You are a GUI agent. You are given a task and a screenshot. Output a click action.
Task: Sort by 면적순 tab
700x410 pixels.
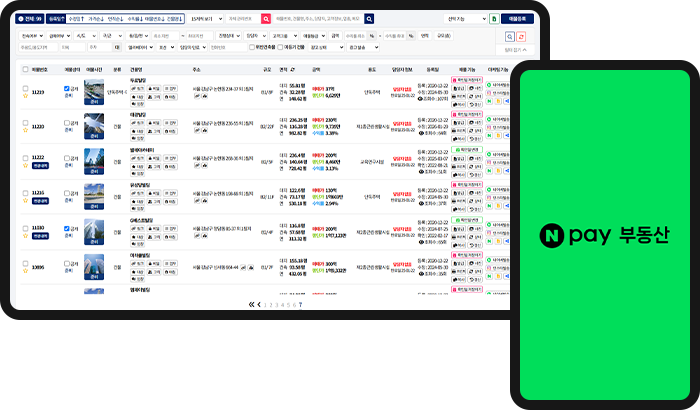[115, 19]
